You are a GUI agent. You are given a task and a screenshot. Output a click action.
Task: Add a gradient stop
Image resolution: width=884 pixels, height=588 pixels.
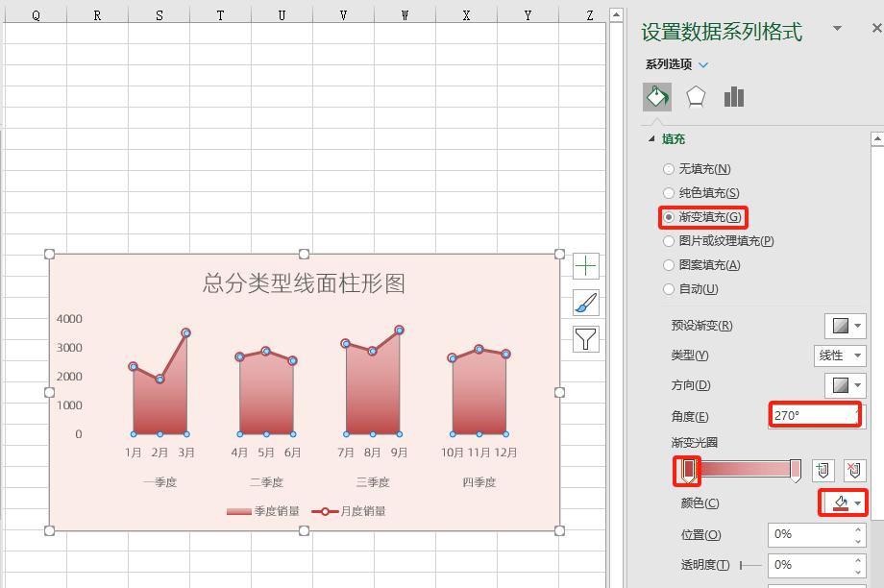(823, 470)
